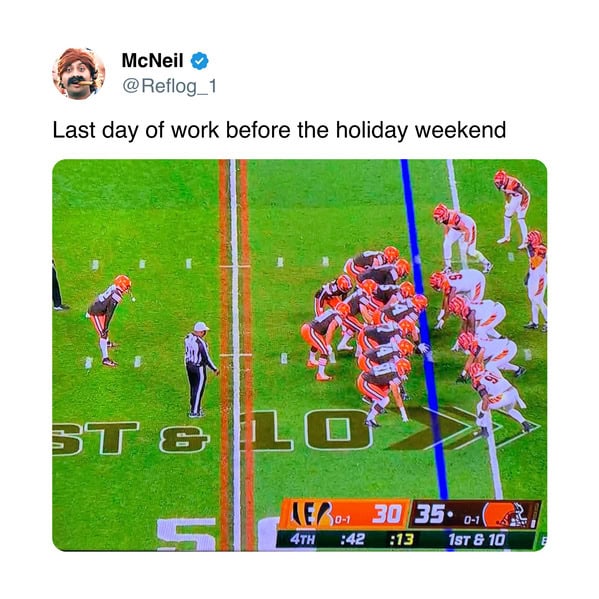Image resolution: width=599 pixels, height=599 pixels.
Task: Click the Bengals score of 30
Action: 387,514
